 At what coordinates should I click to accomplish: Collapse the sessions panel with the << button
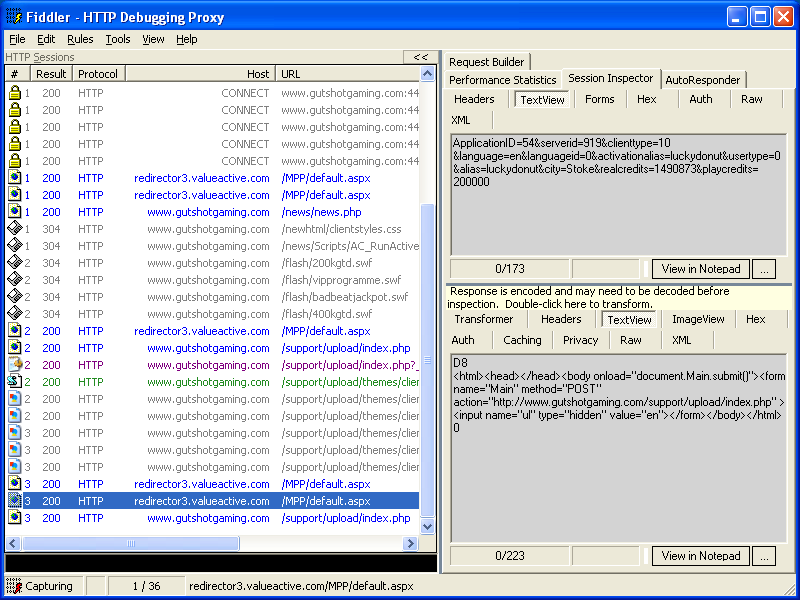[420, 57]
